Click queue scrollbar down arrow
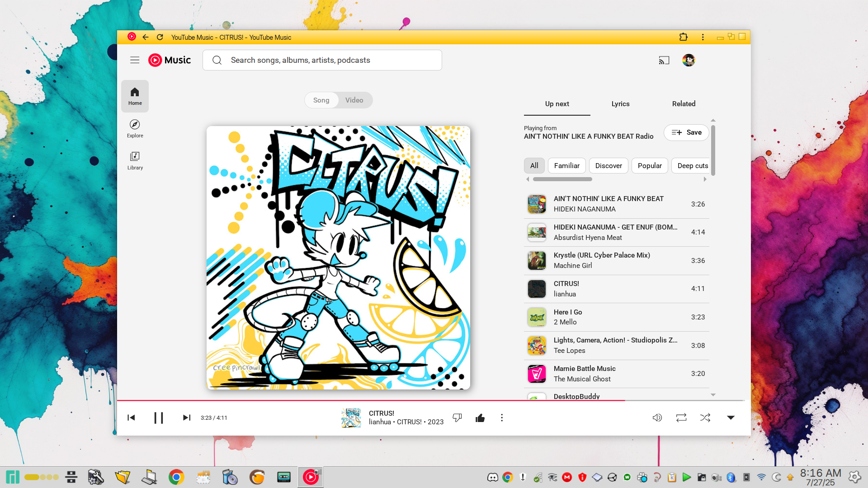This screenshot has width=868, height=488. click(x=713, y=395)
